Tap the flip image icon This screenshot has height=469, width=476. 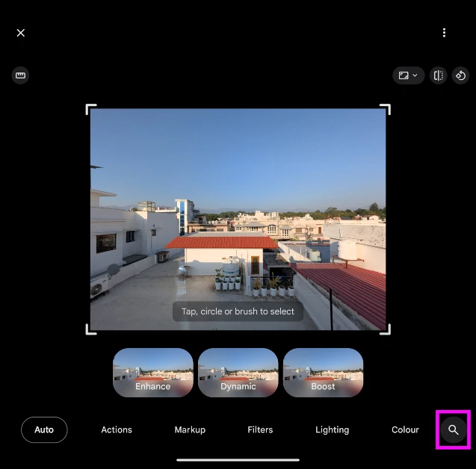click(438, 75)
